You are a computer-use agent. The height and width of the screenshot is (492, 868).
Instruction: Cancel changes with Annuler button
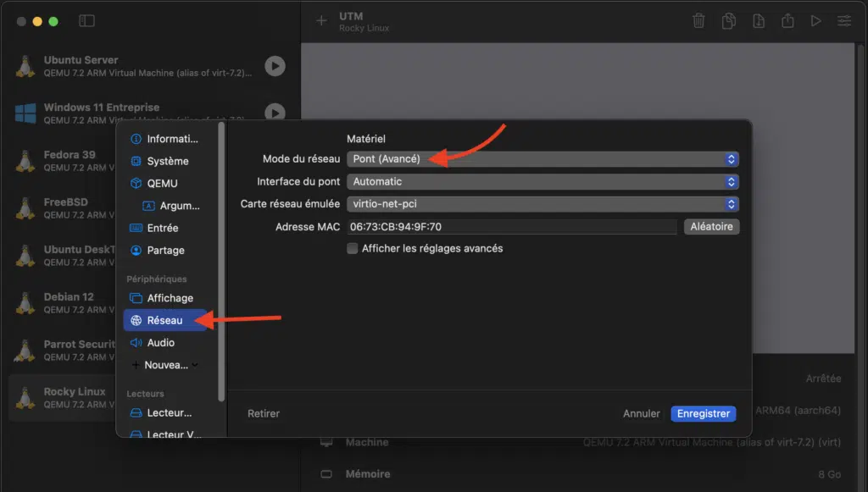(641, 413)
